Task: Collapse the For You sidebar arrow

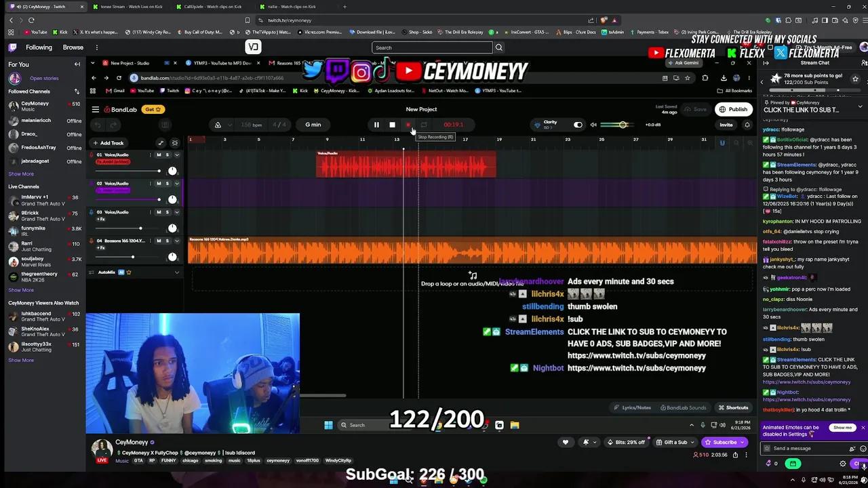Action: click(x=77, y=64)
